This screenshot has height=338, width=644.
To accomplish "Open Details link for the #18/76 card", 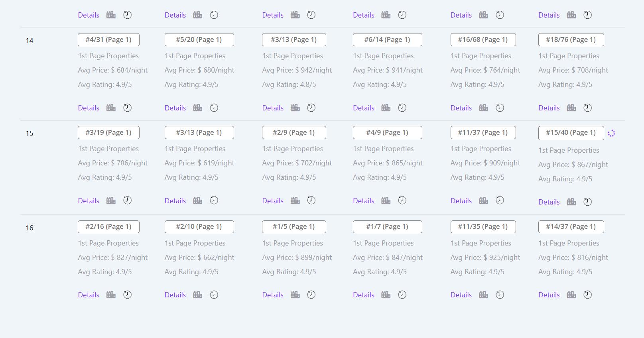I will pyautogui.click(x=549, y=108).
